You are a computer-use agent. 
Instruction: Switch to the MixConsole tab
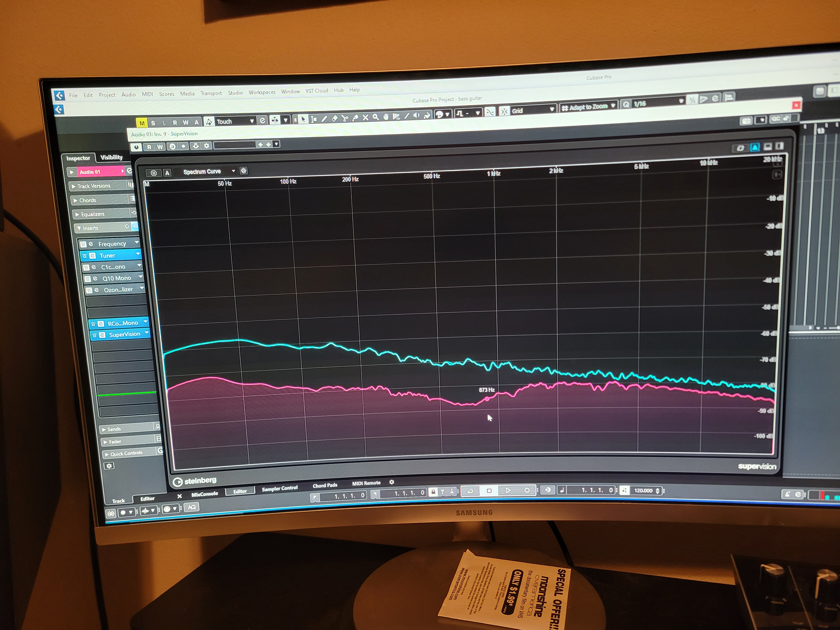(x=205, y=494)
